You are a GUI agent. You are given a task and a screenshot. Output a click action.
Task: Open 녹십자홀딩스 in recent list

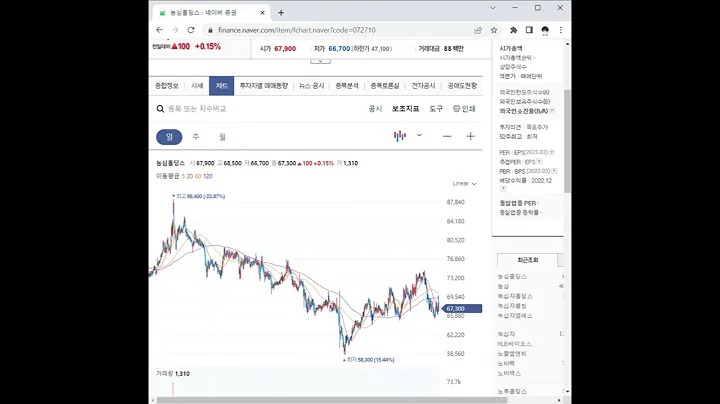(515, 296)
